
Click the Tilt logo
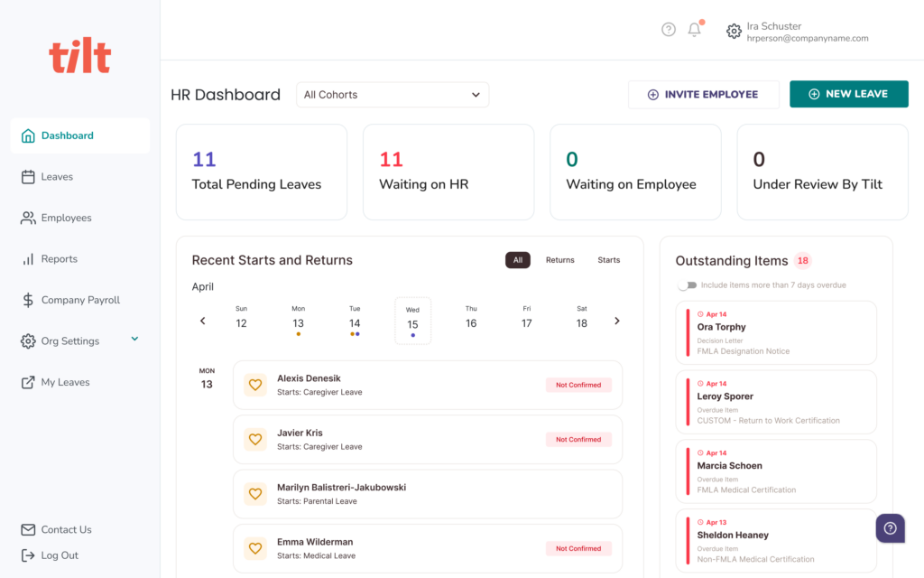point(80,57)
